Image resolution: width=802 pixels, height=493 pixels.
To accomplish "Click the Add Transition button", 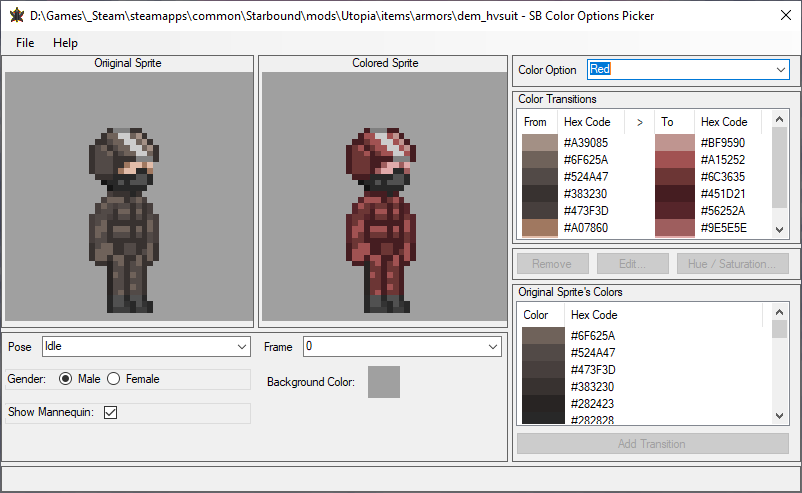I will 653,443.
